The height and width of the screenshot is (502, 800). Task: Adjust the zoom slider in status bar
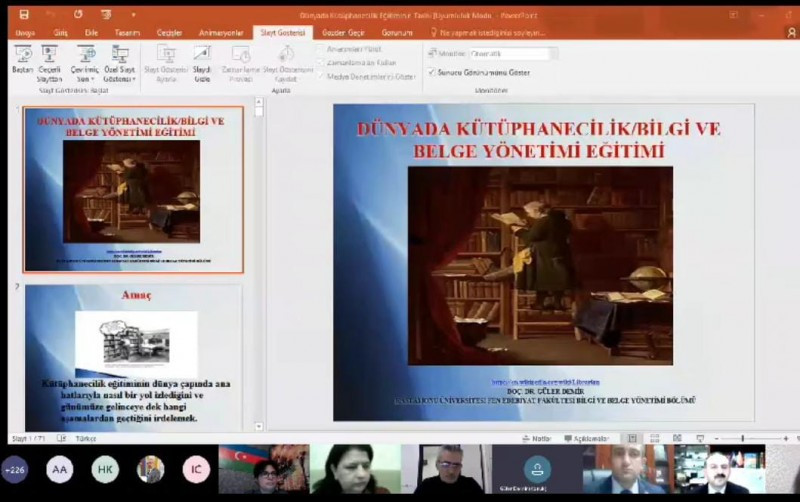click(742, 438)
